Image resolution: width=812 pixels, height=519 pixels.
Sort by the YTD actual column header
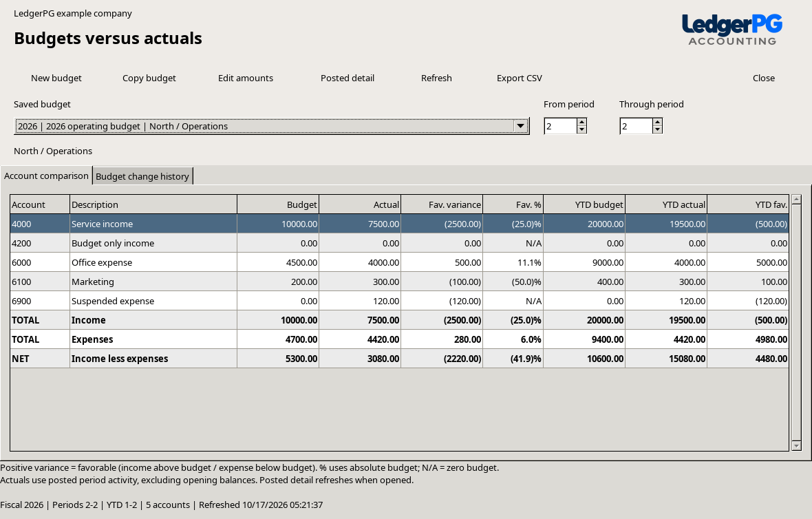point(666,204)
